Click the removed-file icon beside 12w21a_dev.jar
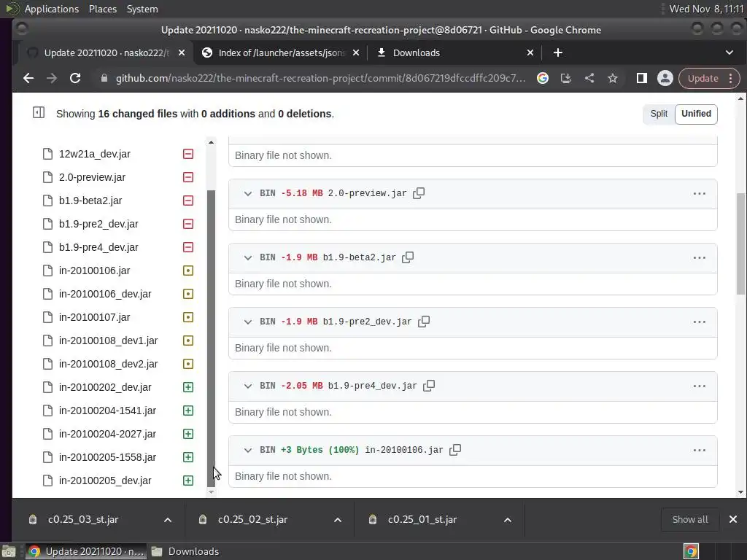The width and height of the screenshot is (747, 560). [x=188, y=154]
